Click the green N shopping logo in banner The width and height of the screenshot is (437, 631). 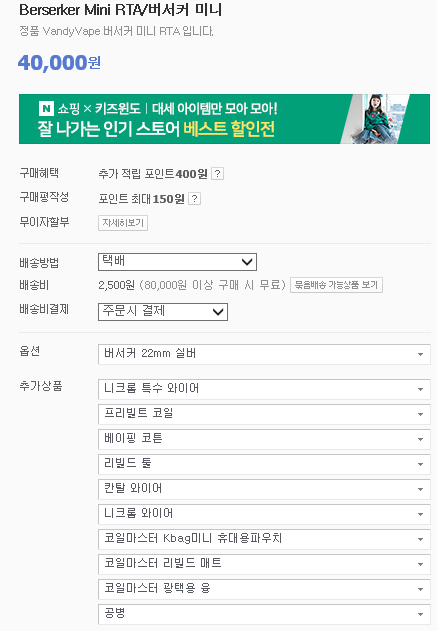pyautogui.click(x=46, y=108)
